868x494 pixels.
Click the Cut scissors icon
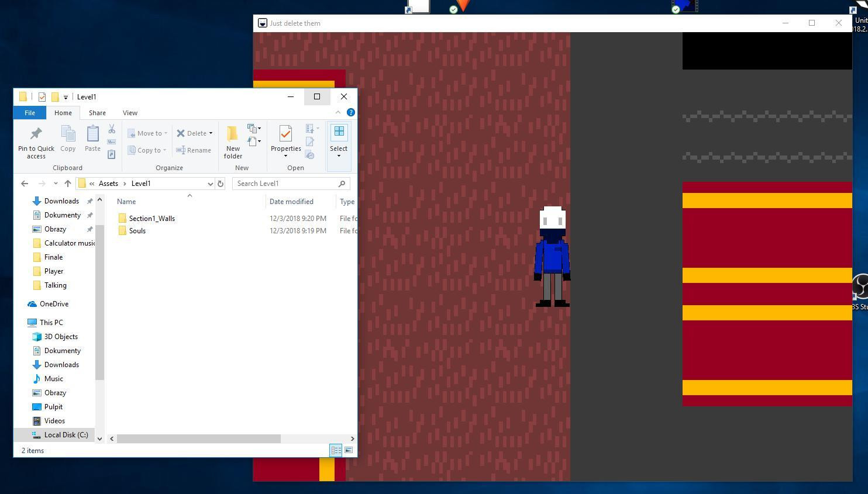(x=112, y=129)
